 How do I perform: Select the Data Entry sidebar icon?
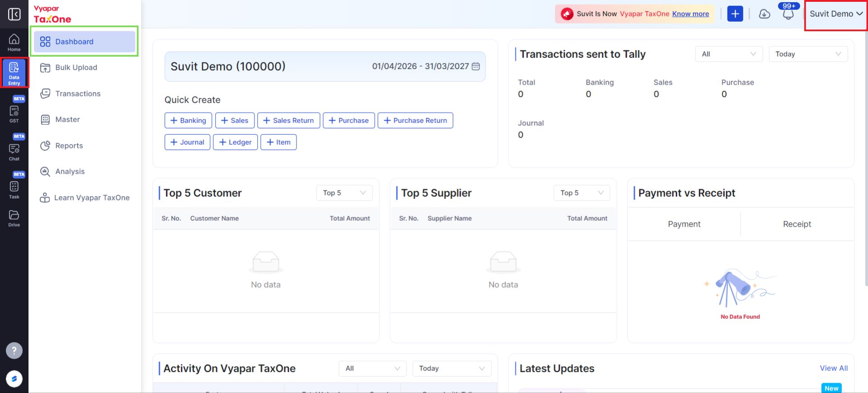[14, 73]
